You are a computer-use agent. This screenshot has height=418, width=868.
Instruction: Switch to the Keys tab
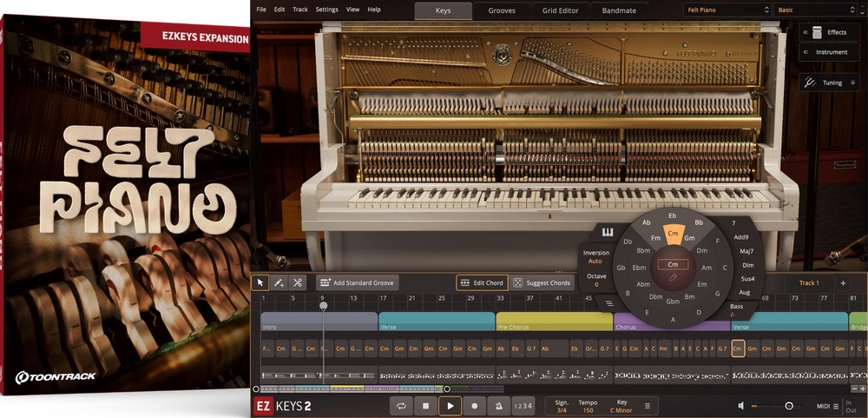click(443, 10)
